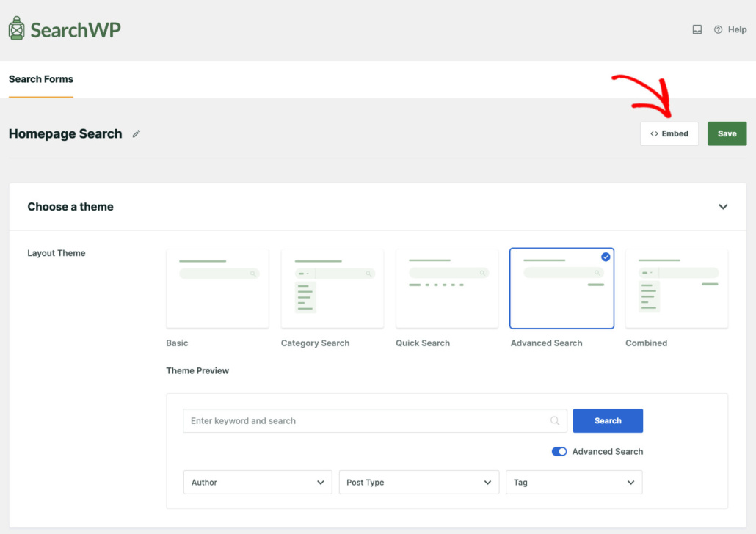The image size is (756, 534).
Task: Select the Quick Search layout thumbnail
Action: point(447,288)
